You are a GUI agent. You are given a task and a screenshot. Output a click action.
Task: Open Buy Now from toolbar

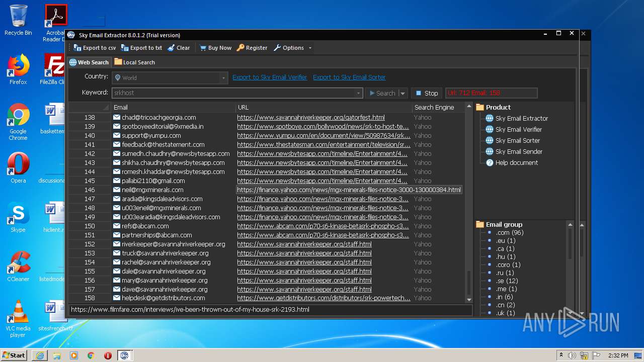point(215,48)
